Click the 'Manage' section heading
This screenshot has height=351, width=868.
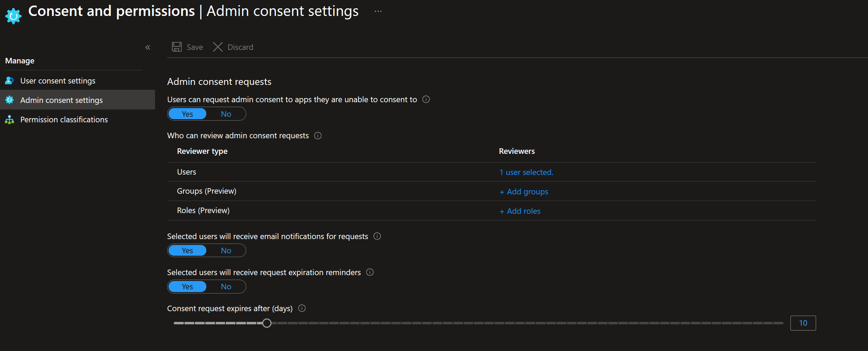[20, 61]
